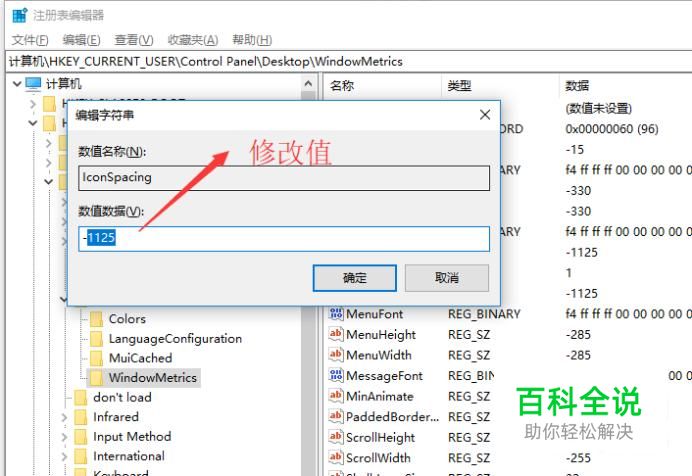692x476 pixels.
Task: Select the WindowMetrics key
Action: [153, 378]
